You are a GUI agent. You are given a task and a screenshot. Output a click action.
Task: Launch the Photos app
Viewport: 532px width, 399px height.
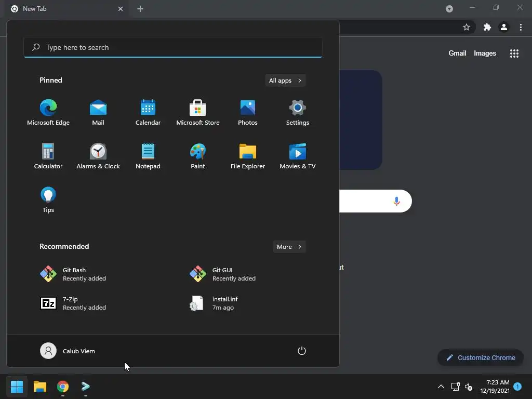(x=248, y=113)
